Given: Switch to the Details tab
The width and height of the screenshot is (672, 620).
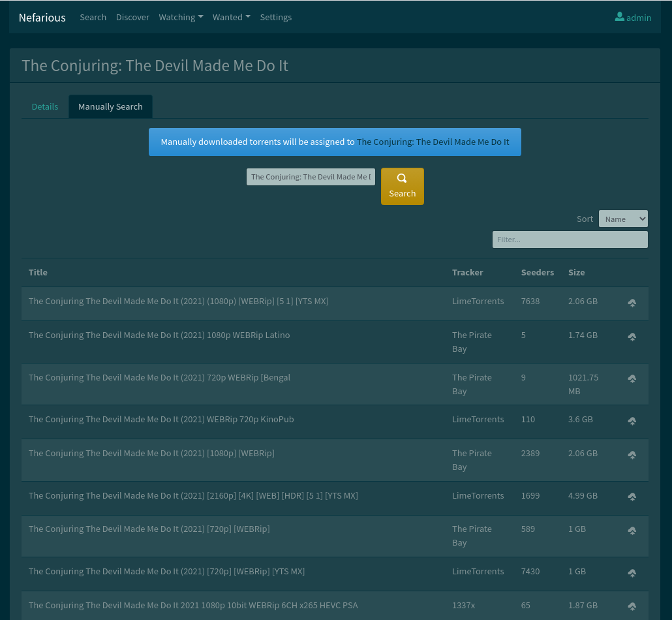Looking at the screenshot, I should coord(45,106).
